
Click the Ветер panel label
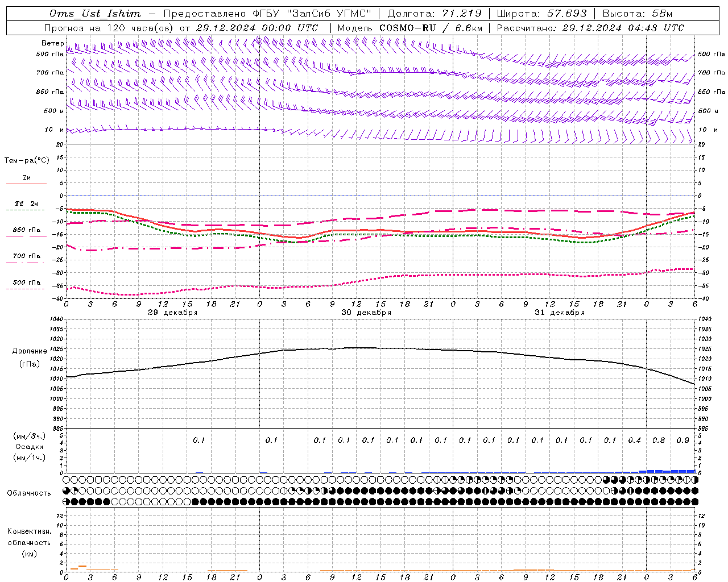click(x=52, y=43)
